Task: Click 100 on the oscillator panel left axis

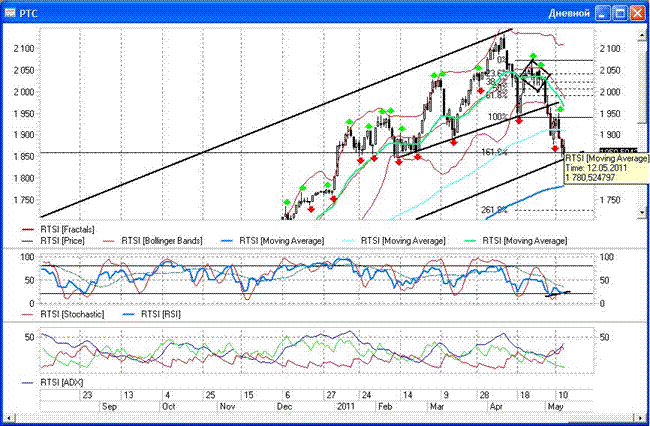Action: 27,257
